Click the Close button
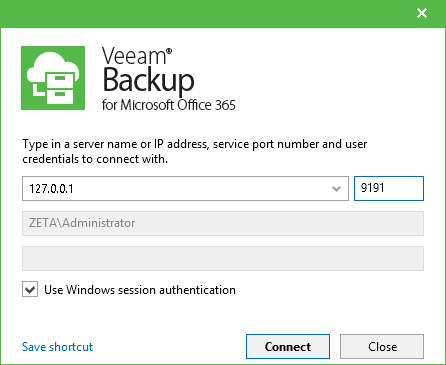Viewport: 446px width, 365px height. coord(382,347)
